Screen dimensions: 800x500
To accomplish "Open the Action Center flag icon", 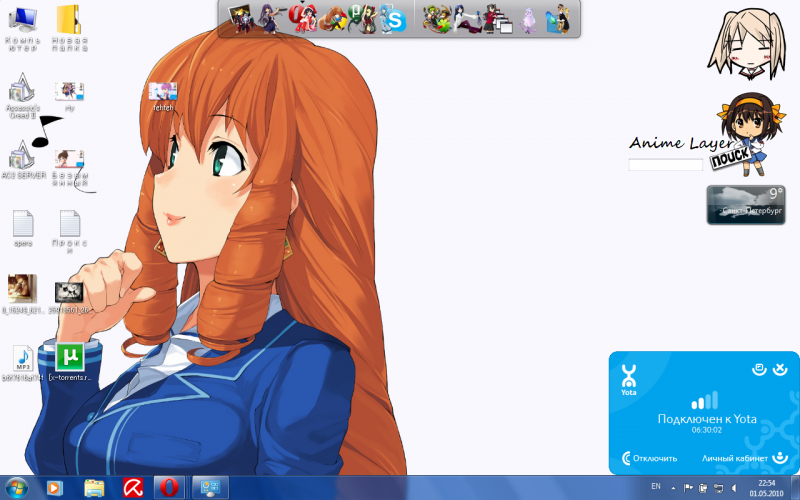I will tap(688, 488).
